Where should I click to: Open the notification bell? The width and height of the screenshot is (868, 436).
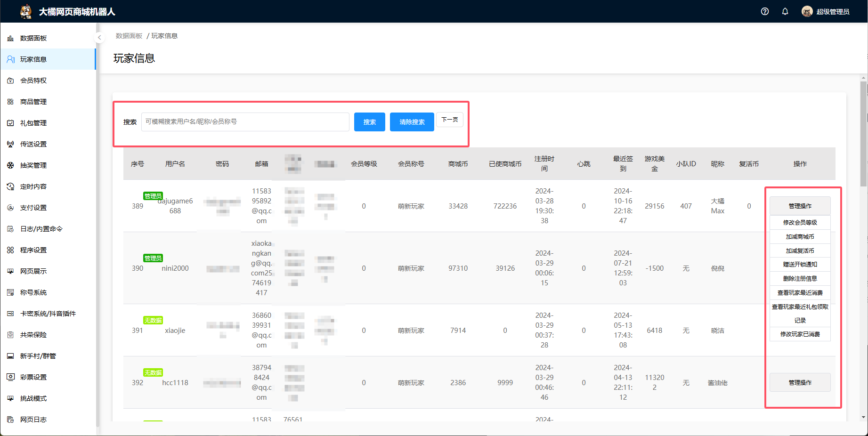[785, 11]
